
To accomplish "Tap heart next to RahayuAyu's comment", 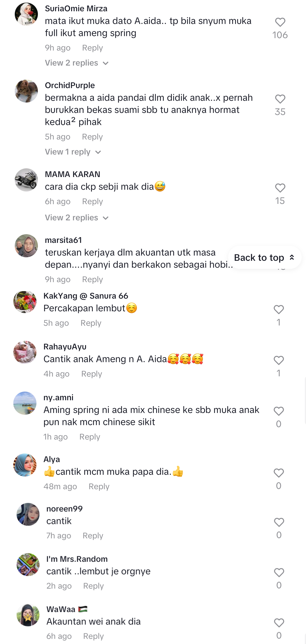I will pos(279,360).
